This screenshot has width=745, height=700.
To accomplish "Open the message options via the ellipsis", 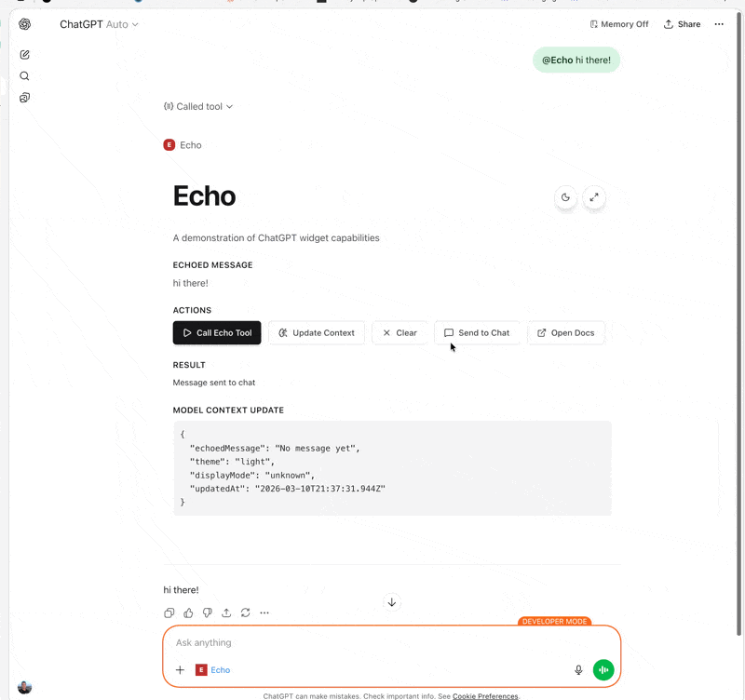I will click(264, 612).
